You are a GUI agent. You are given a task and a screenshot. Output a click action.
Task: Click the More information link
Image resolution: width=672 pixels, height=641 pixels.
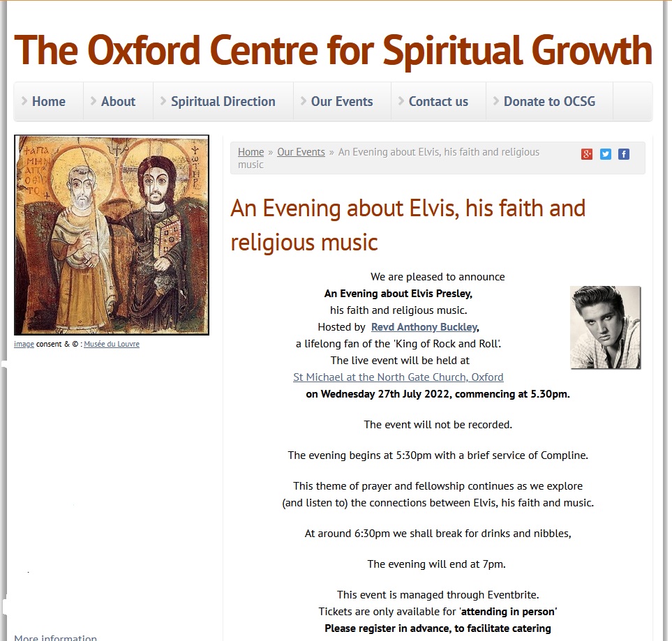55,637
